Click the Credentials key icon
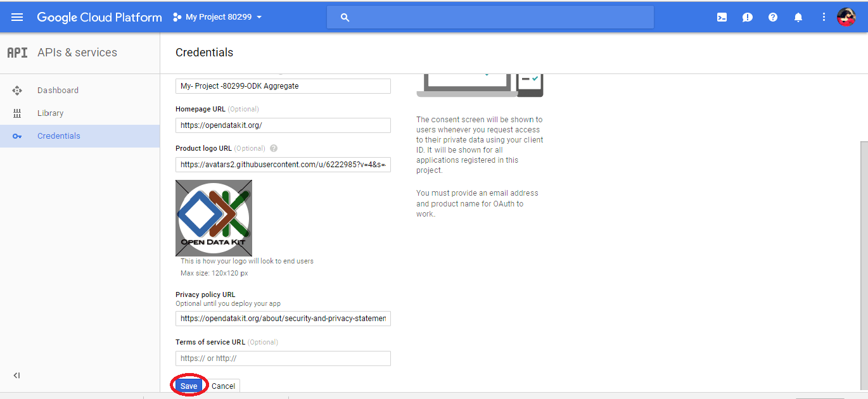 [x=17, y=136]
